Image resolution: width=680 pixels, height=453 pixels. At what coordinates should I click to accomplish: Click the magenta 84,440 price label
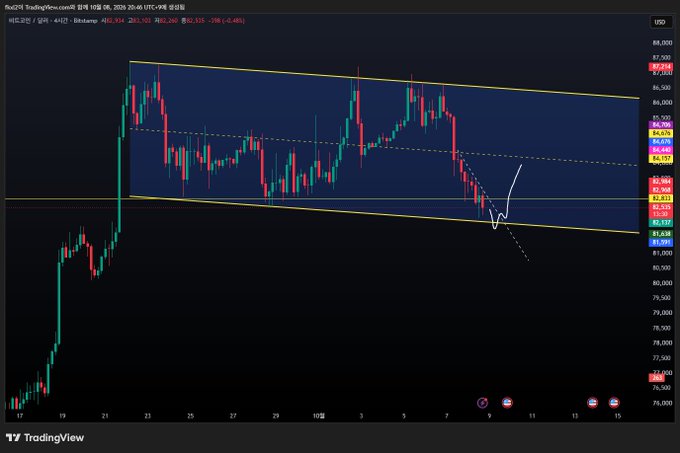coord(661,150)
